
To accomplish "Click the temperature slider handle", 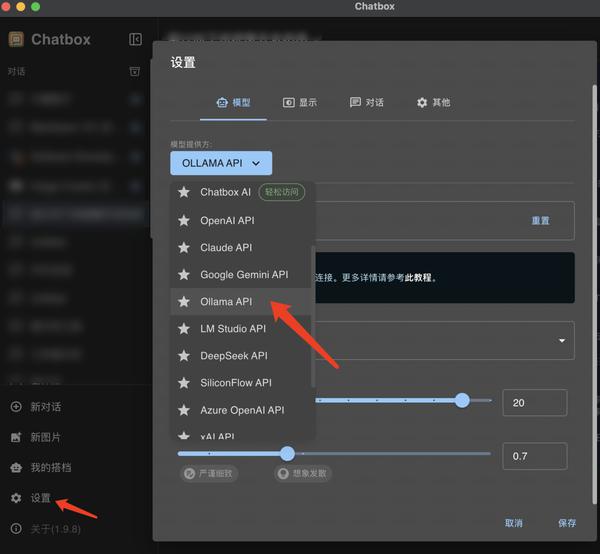I will click(288, 453).
